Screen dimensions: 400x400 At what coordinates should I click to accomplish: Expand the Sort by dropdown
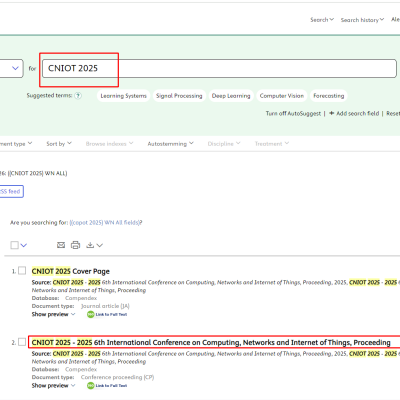point(59,144)
